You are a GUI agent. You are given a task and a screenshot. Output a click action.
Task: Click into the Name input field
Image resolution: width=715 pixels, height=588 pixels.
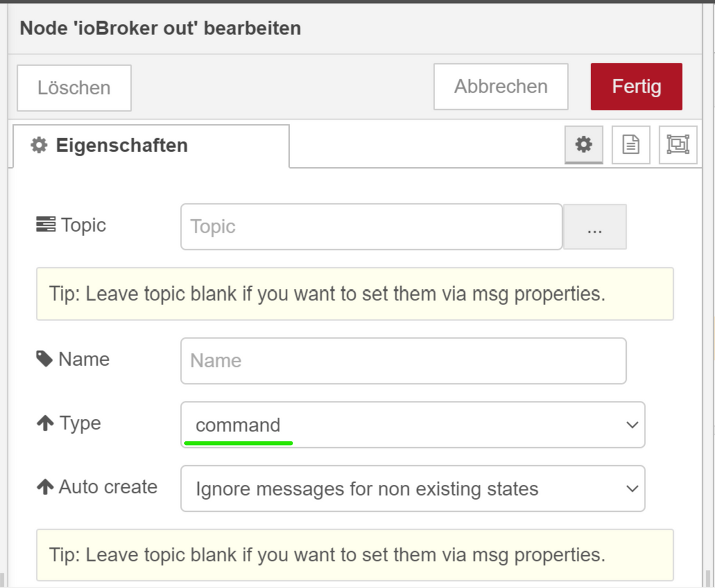403,361
